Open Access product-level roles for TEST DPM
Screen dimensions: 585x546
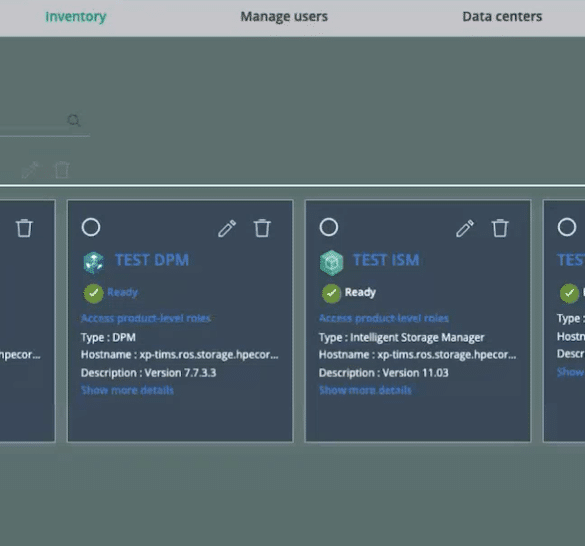[146, 318]
